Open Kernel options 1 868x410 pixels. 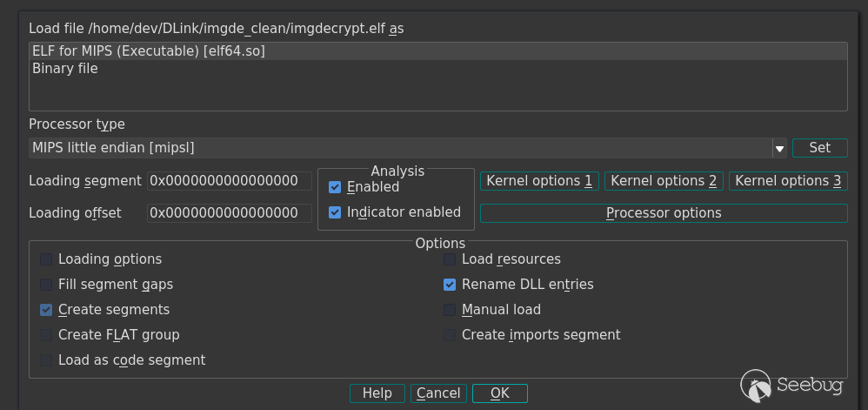tap(539, 181)
